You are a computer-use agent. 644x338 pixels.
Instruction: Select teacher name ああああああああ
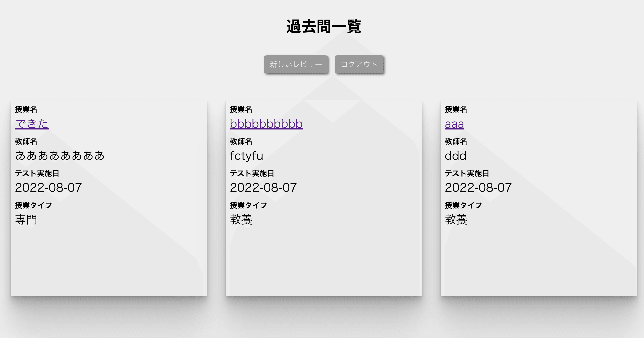[60, 155]
